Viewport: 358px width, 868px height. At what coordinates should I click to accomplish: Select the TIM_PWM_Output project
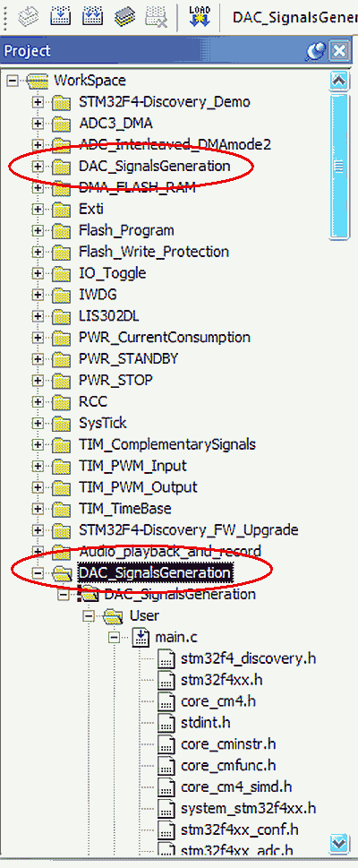[138, 487]
